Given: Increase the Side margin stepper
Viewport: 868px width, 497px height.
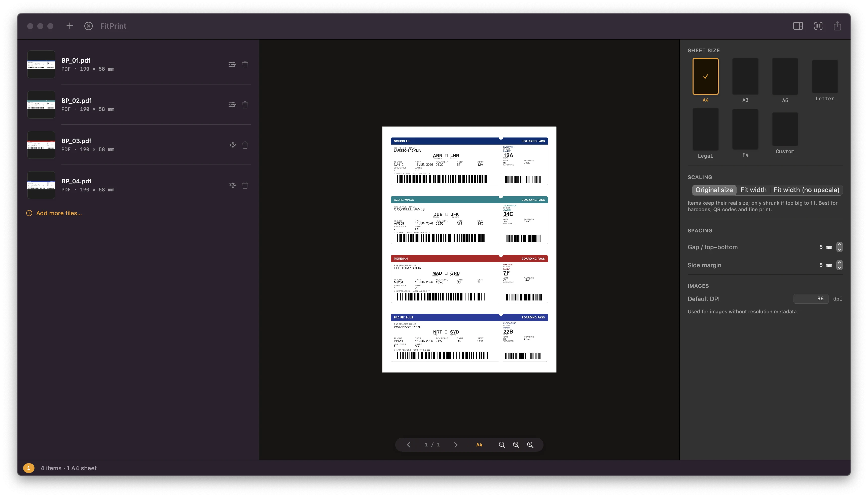Looking at the screenshot, I should (x=839, y=263).
